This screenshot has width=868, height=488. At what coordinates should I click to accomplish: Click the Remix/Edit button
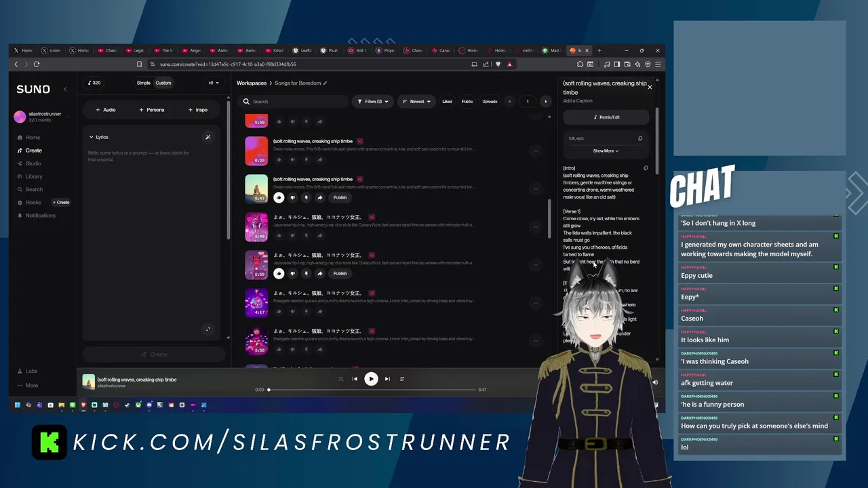click(x=606, y=117)
